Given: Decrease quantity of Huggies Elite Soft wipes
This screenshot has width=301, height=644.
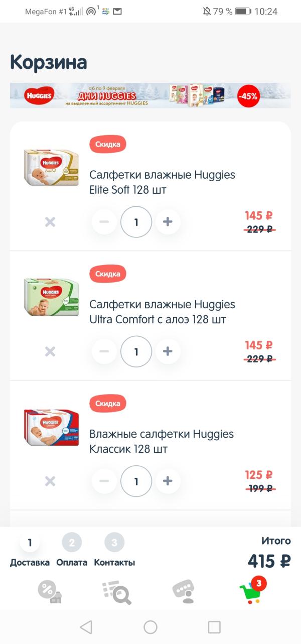Looking at the screenshot, I should [x=104, y=222].
